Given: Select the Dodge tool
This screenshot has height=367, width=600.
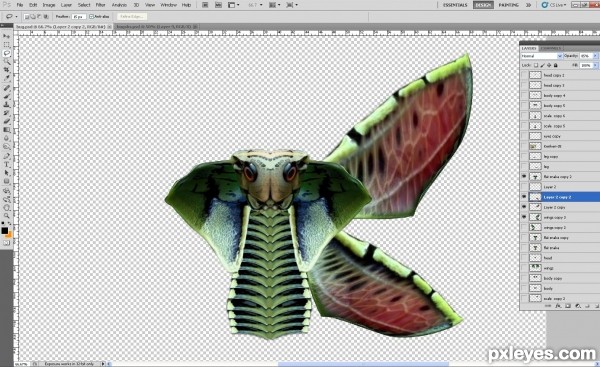Looking at the screenshot, I should pos(7,147).
